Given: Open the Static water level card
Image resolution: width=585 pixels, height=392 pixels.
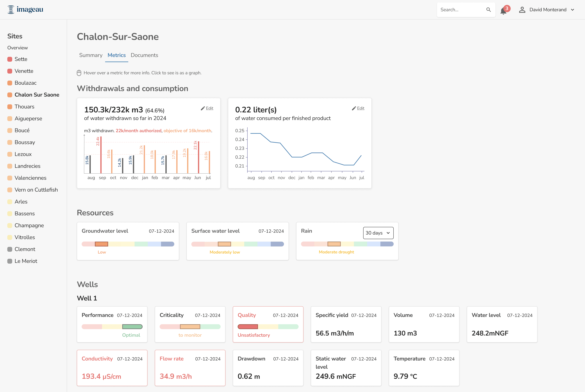Looking at the screenshot, I should 346,368.
